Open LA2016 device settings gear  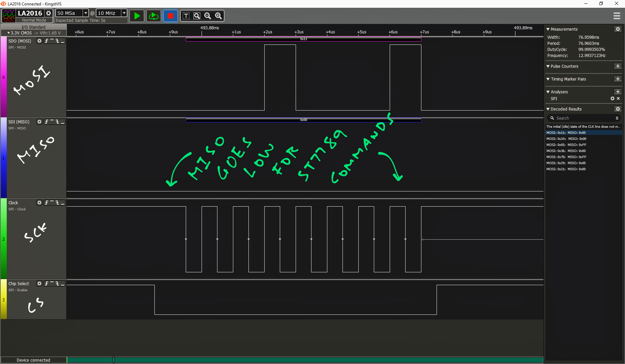(x=49, y=13)
